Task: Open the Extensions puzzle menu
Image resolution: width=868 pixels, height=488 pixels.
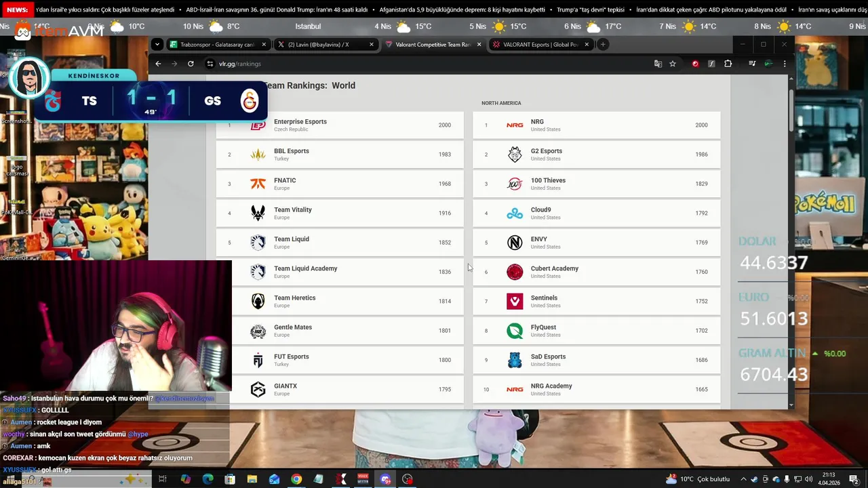Action: click(728, 64)
